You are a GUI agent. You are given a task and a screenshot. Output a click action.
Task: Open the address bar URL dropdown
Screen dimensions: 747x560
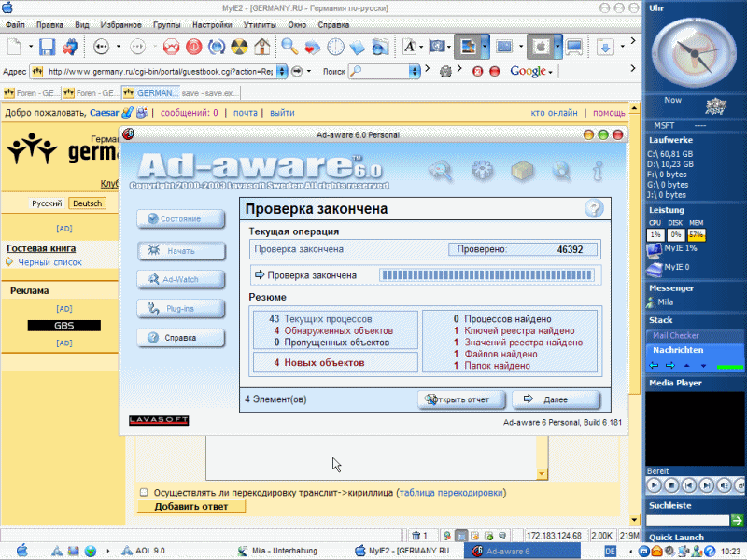(282, 72)
